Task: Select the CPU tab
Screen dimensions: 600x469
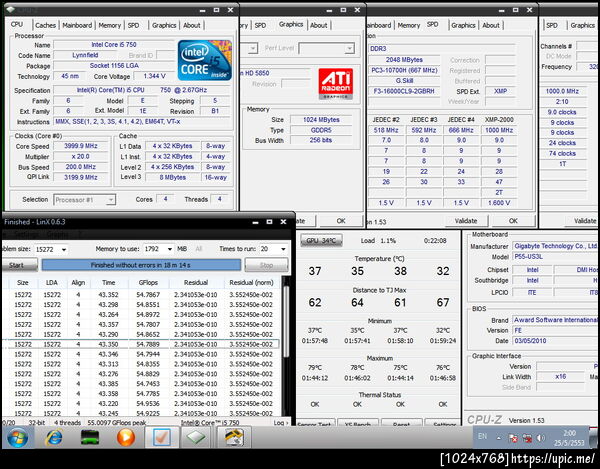Action: (x=17, y=24)
